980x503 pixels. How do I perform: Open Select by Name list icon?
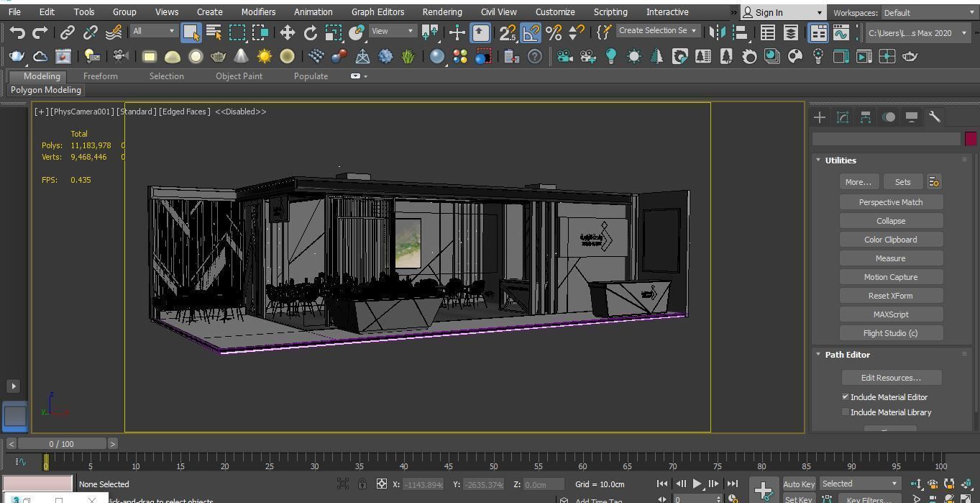click(x=214, y=32)
